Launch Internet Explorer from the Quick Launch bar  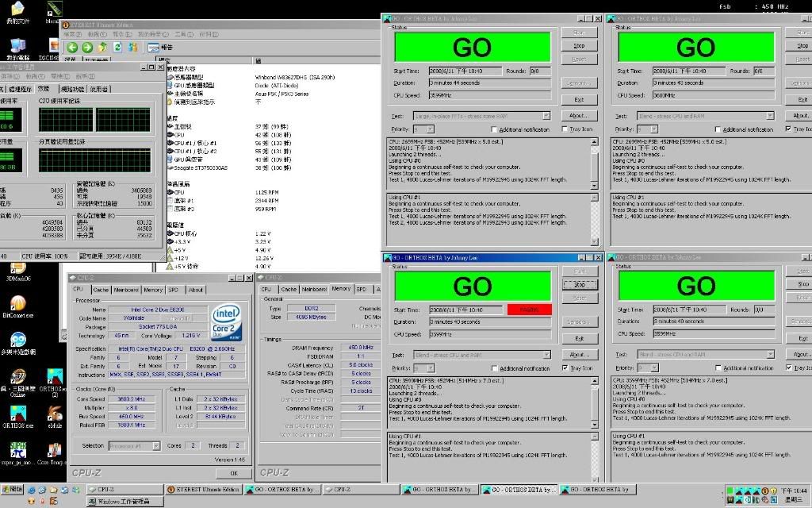click(33, 490)
